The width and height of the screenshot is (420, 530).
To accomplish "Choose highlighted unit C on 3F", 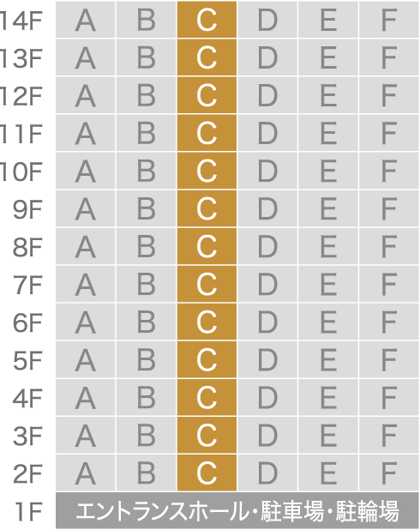I will pos(207,436).
